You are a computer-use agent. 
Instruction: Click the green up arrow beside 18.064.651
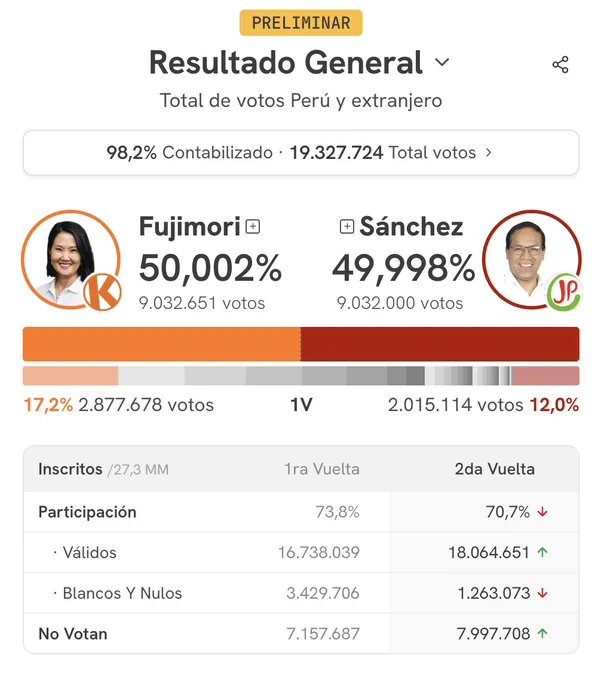pyautogui.click(x=543, y=552)
